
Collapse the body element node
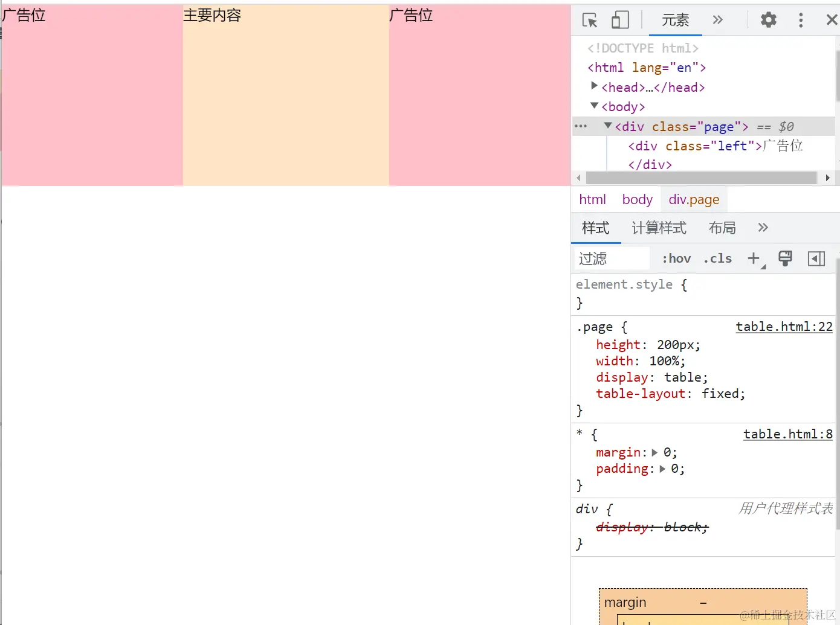(x=594, y=106)
